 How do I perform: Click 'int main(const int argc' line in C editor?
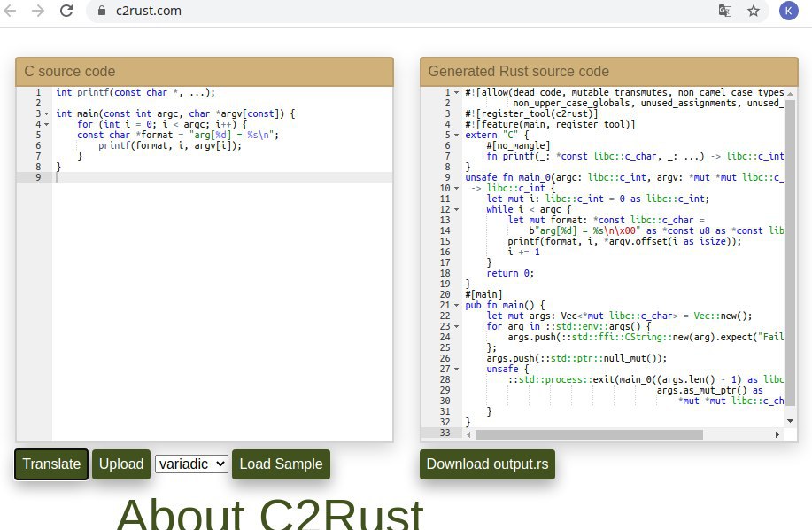tap(175, 114)
